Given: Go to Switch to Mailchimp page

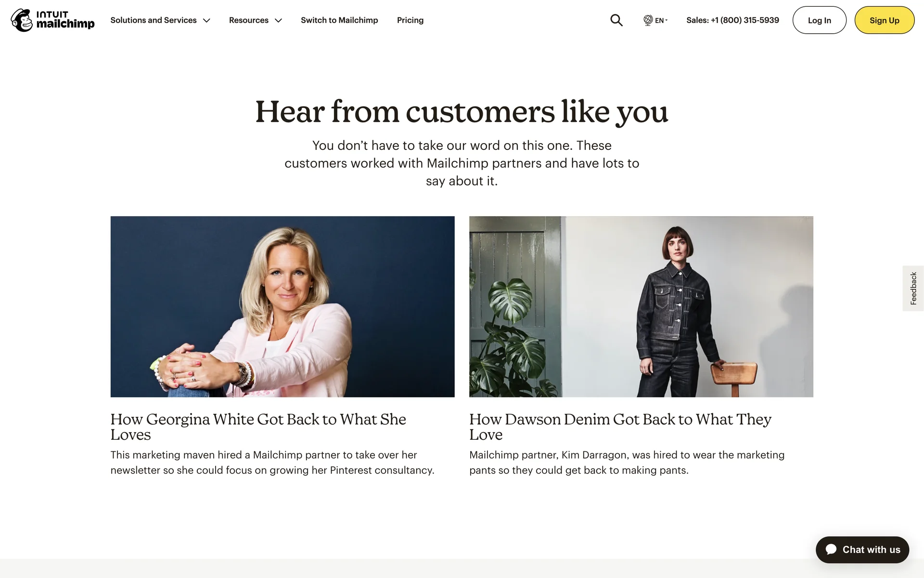Looking at the screenshot, I should (339, 20).
